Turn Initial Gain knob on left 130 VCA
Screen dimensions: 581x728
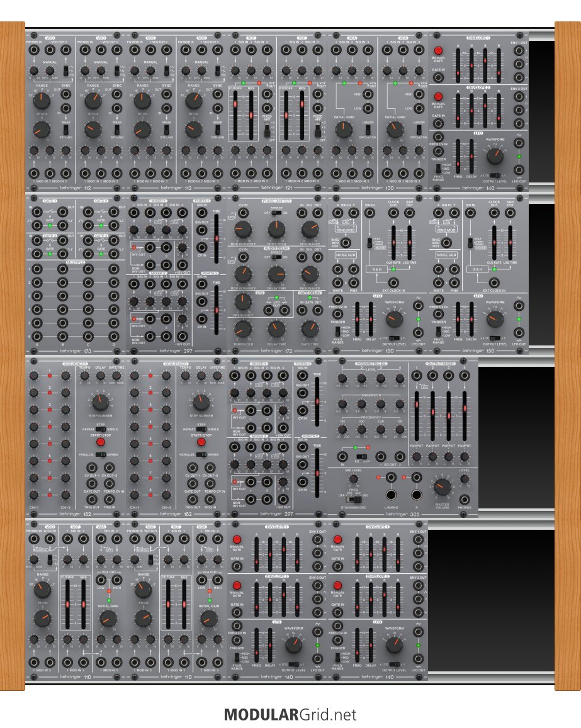(343, 130)
